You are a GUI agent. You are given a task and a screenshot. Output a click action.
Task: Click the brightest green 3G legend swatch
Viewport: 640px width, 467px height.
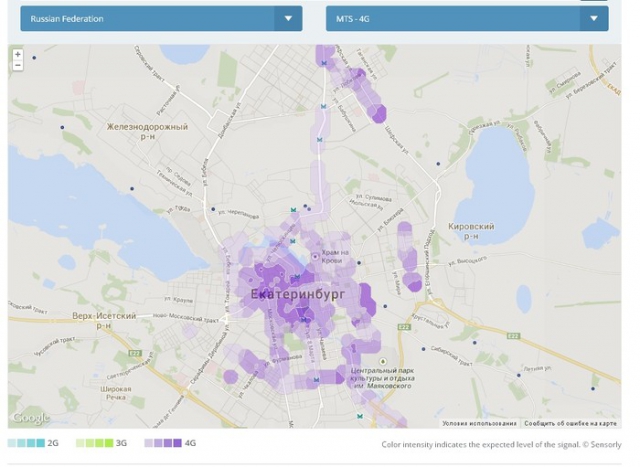coord(109,443)
